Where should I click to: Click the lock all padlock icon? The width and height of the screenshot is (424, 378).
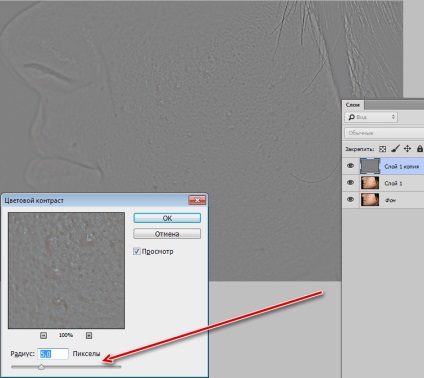(420, 149)
